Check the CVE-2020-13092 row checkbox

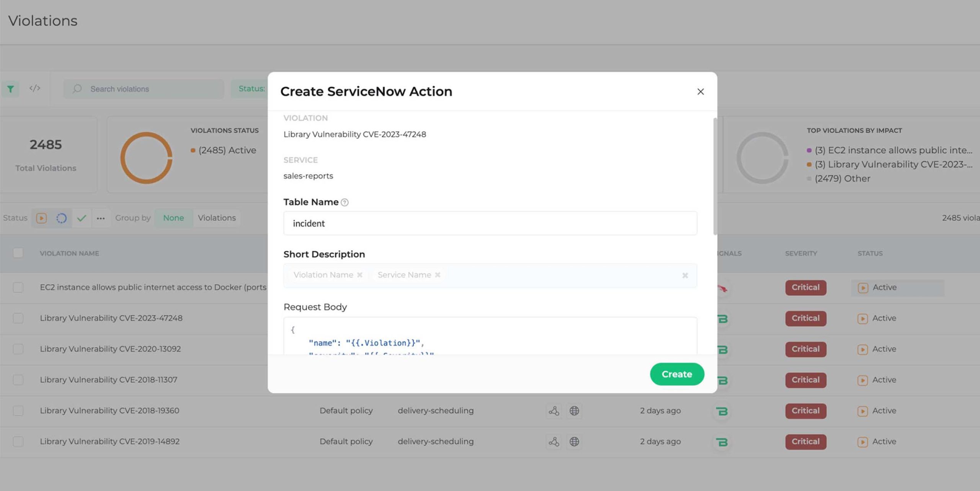[x=18, y=349]
